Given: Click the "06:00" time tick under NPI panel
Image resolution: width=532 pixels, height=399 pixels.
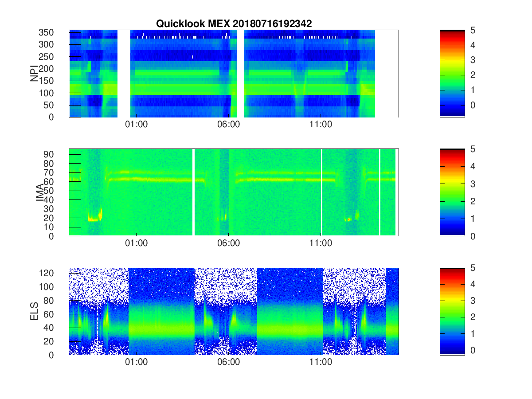Looking at the screenshot, I should pos(229,125).
